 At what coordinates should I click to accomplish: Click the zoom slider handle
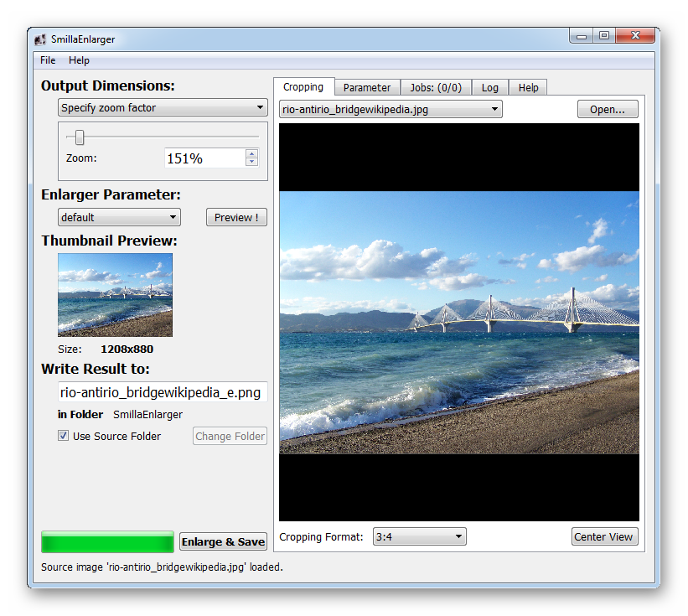click(80, 137)
